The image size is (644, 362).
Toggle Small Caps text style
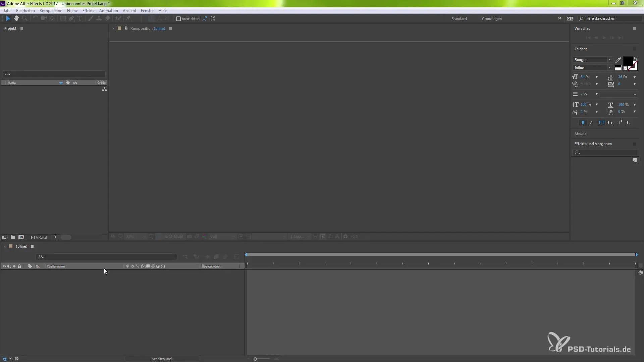coord(610,123)
